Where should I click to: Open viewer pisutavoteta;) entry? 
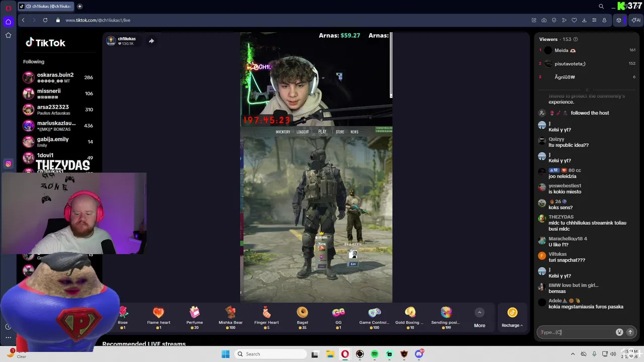coord(587,64)
